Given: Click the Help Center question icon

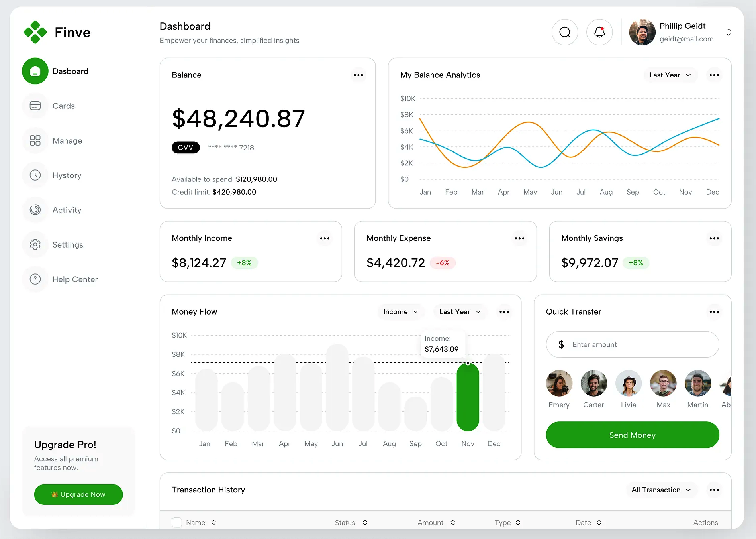Looking at the screenshot, I should tap(35, 279).
